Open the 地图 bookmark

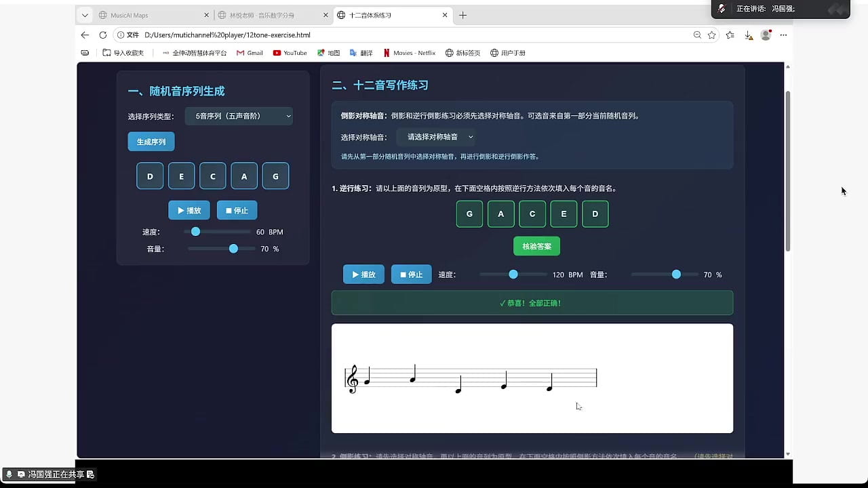click(329, 53)
